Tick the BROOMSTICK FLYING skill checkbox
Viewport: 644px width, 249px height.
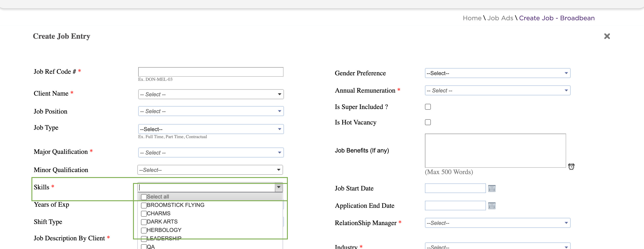pos(144,205)
